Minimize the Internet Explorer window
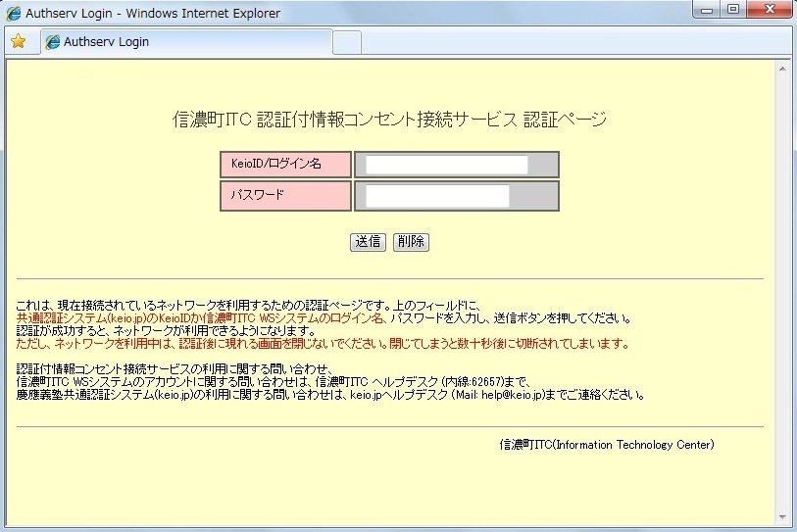This screenshot has height=532, width=797. tap(707, 9)
